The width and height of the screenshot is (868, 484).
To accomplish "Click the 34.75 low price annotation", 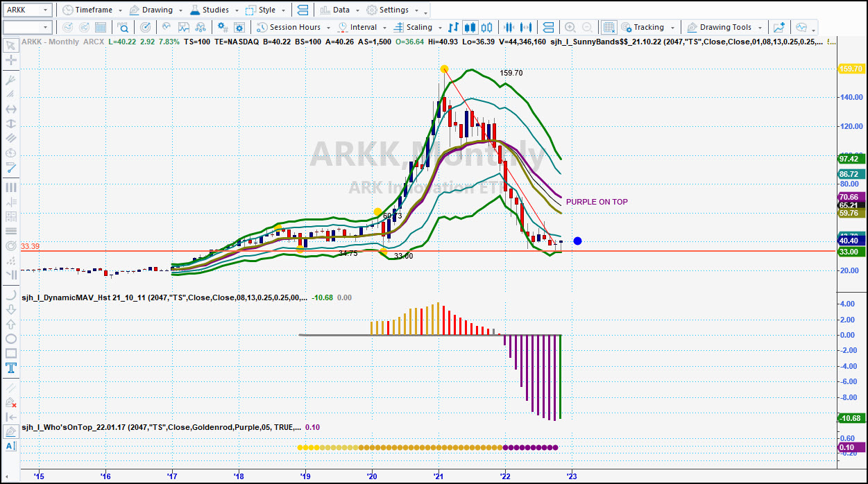I will point(348,254).
